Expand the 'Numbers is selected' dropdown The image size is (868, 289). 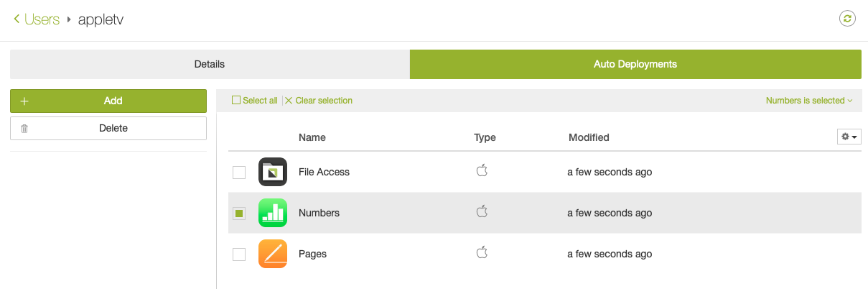point(809,101)
